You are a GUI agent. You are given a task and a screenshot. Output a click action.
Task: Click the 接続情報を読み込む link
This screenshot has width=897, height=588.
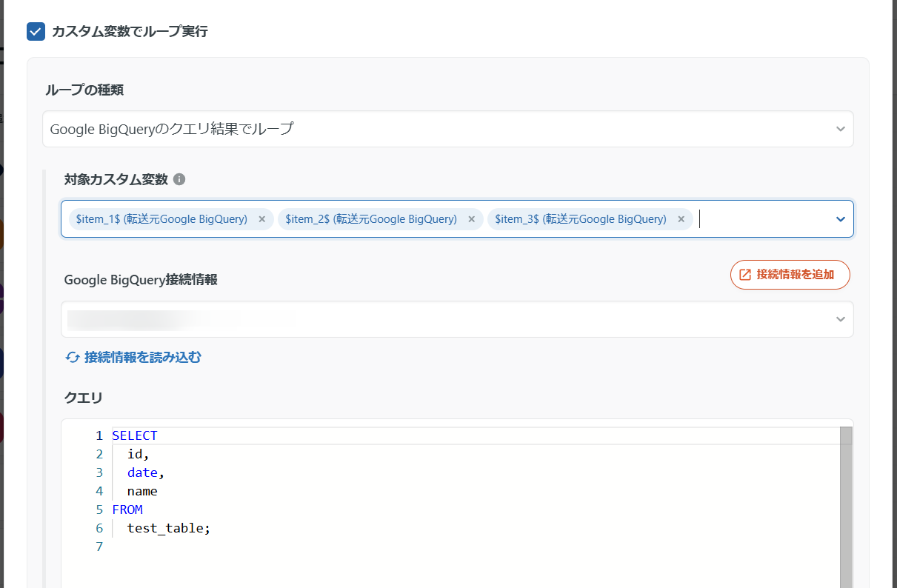click(142, 358)
